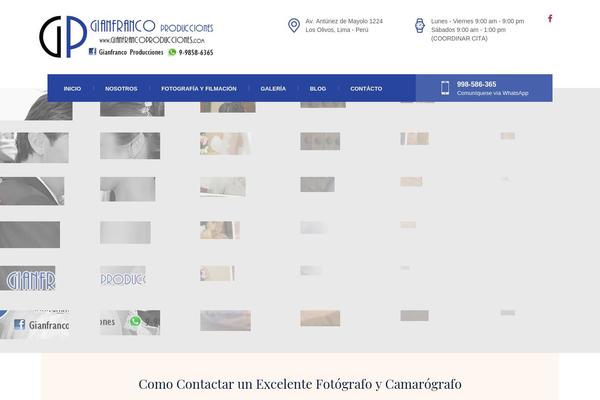
Task: Click the watch icon beside business hours
Action: coord(420,26)
